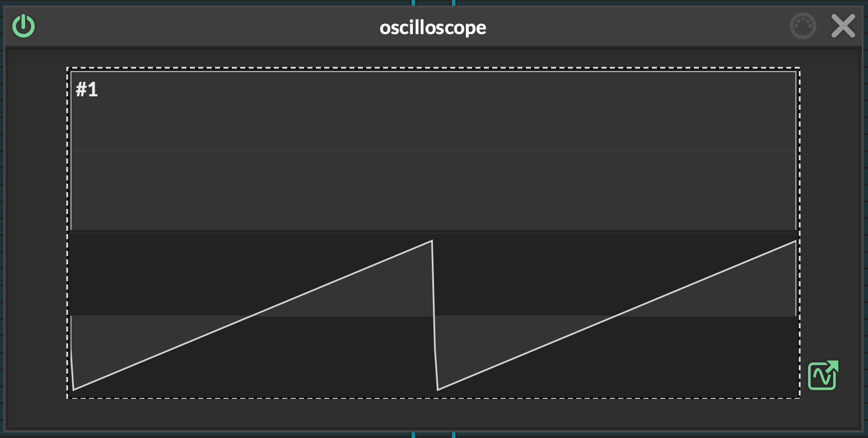The width and height of the screenshot is (868, 438).
Task: Click the second sawtooth peak at right edge
Action: click(x=795, y=241)
